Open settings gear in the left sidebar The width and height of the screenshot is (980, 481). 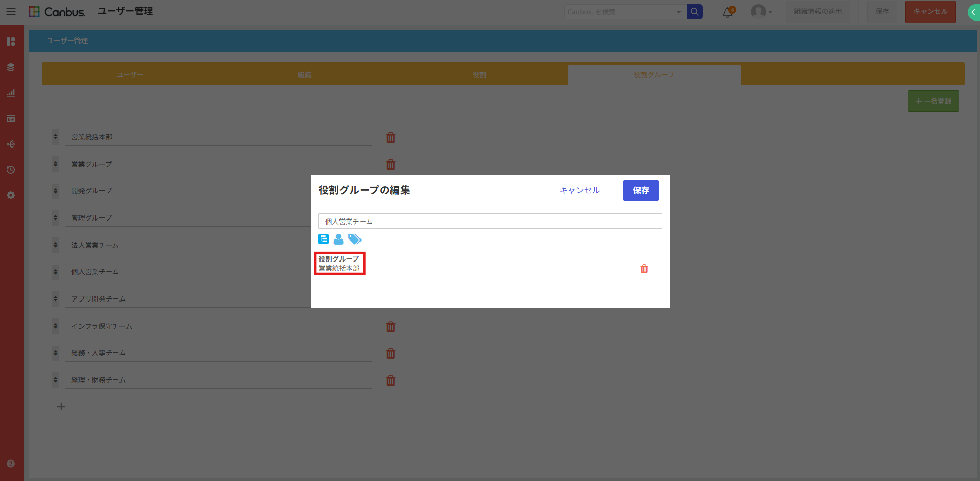(11, 195)
